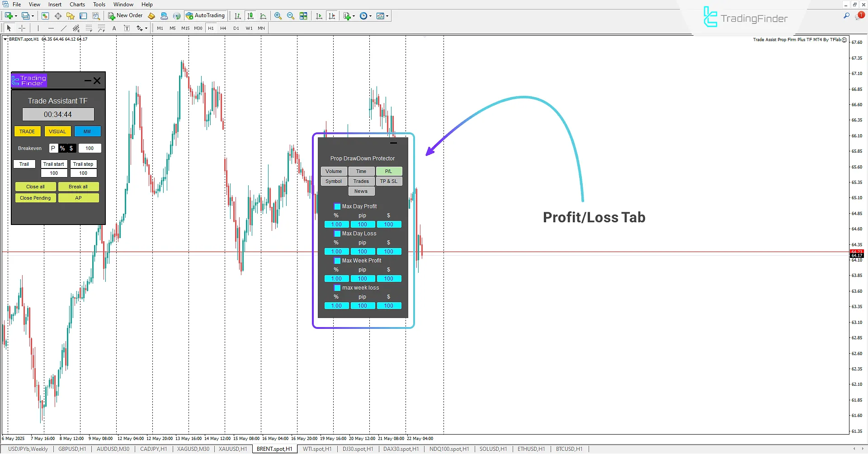868x454 pixels.
Task: Click Close all in Trade Assistant
Action: [x=35, y=186]
